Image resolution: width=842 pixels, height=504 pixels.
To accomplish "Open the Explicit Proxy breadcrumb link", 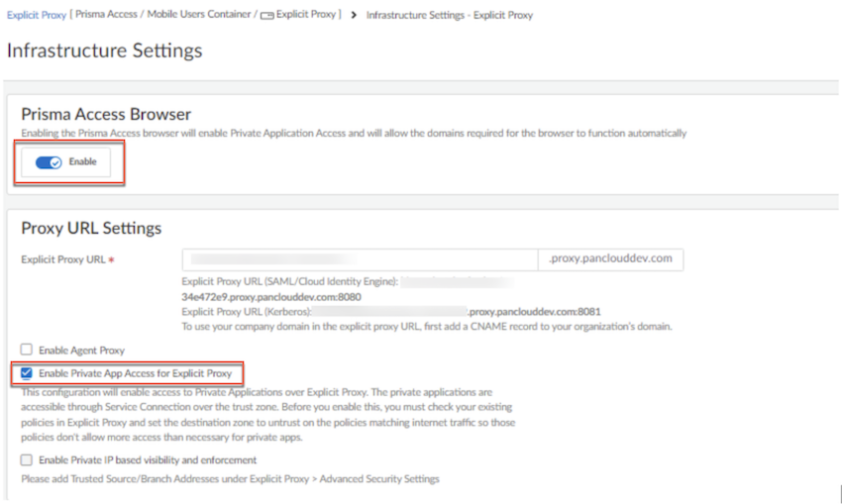I will coord(36,15).
